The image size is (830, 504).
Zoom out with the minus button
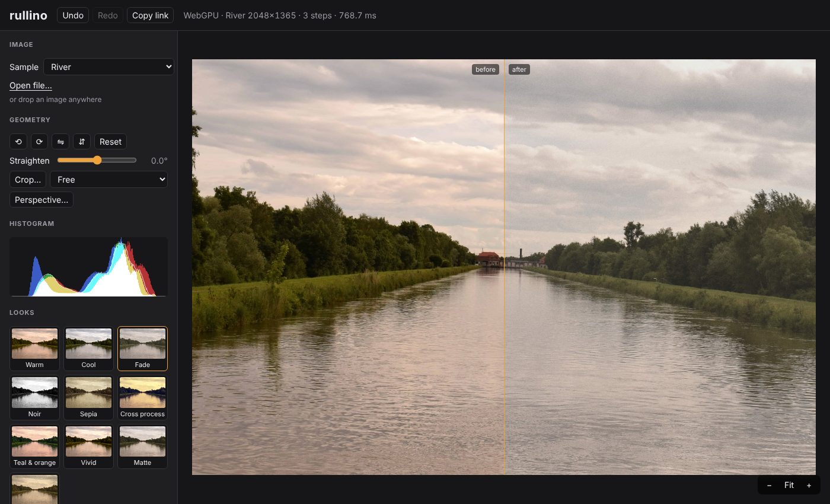(x=770, y=485)
